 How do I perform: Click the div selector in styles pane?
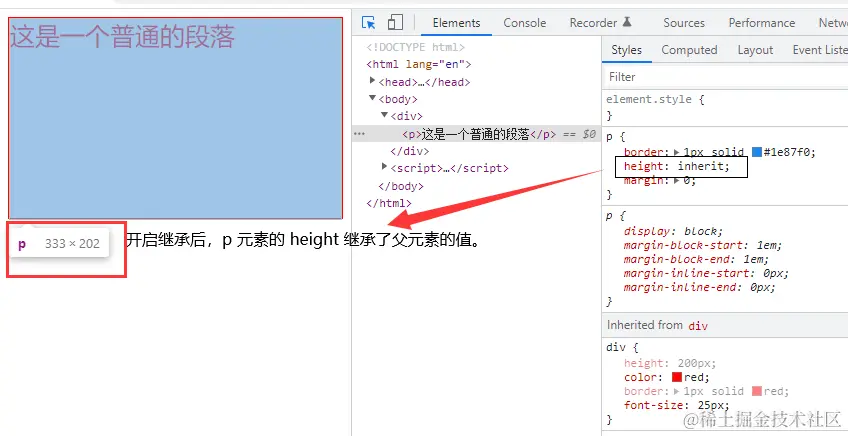pos(615,347)
